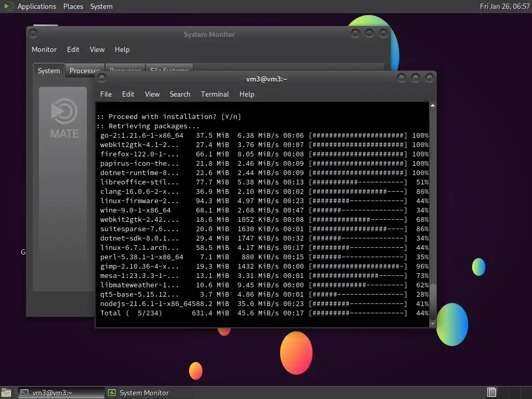Image resolution: width=532 pixels, height=399 pixels.
Task: Click the linux-firmware package row
Action: click(264, 201)
